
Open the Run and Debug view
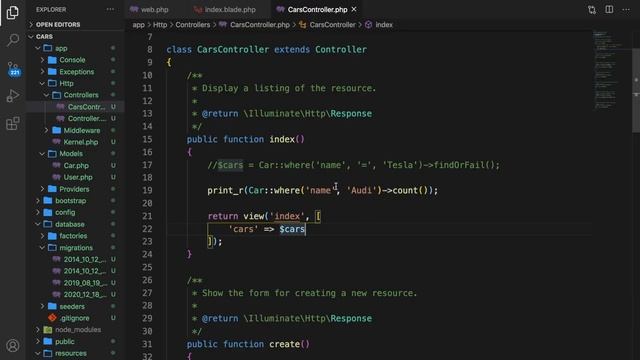click(x=13, y=96)
